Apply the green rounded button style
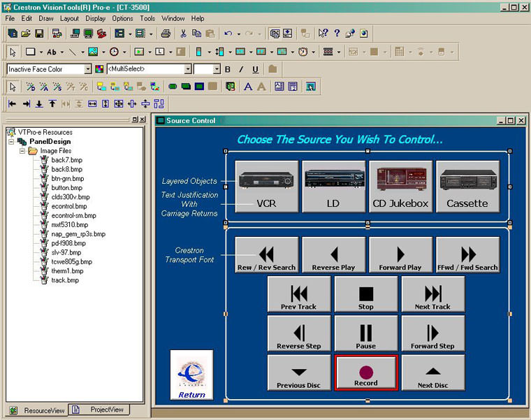This screenshot has width=531, height=420. (173, 87)
